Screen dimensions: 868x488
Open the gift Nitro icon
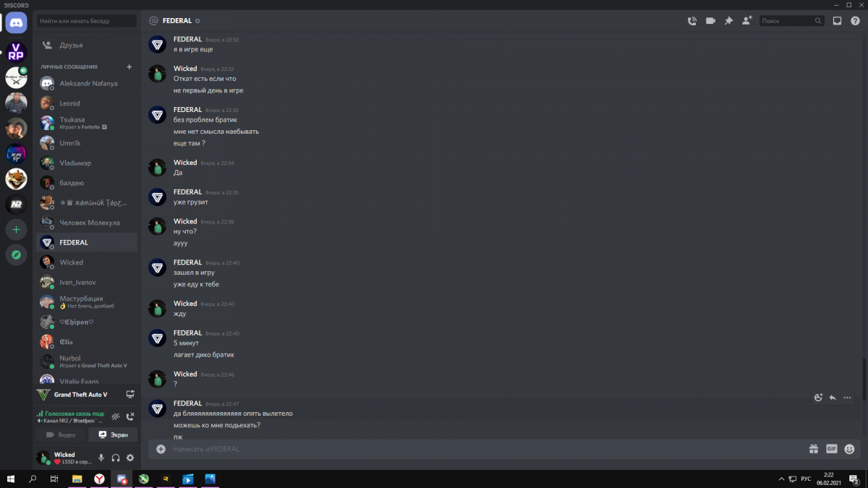pos(814,449)
